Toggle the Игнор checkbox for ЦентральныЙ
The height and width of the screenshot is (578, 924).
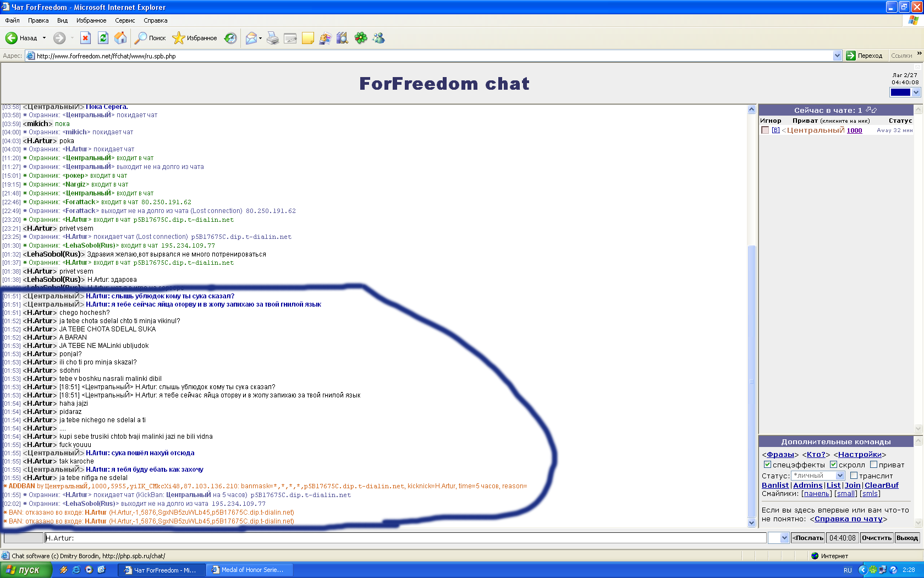[x=765, y=130]
